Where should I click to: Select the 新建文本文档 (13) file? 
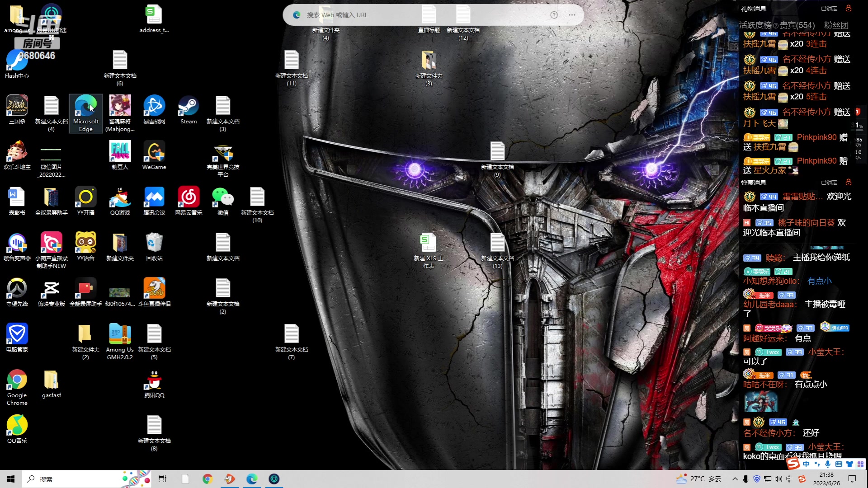pos(497,250)
